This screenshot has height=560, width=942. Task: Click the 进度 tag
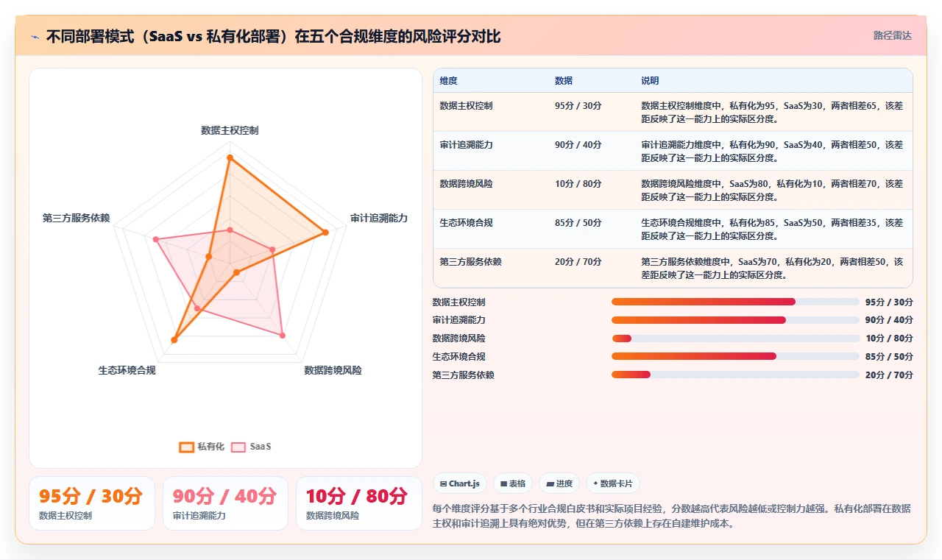(x=559, y=483)
